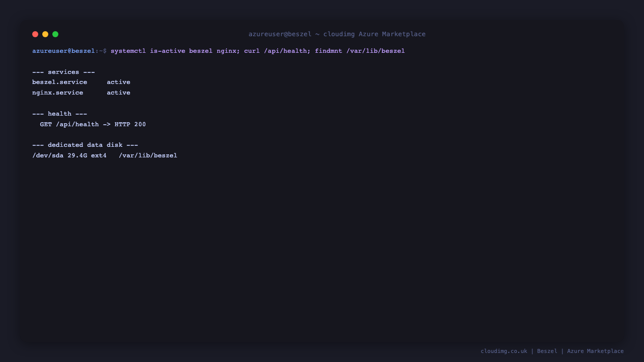Click the yellow minimize window dot
Image resolution: width=644 pixels, height=362 pixels.
(x=45, y=34)
